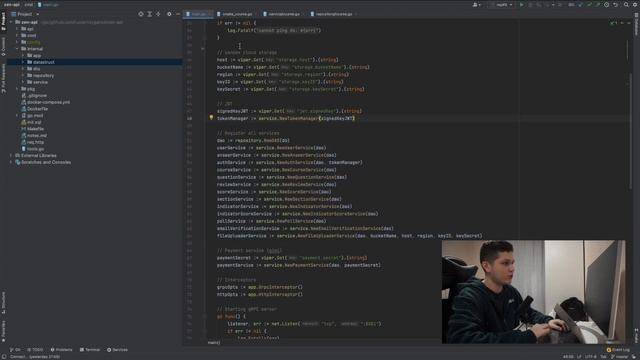
Task: Click the line:column position in status bar
Action: coord(568,357)
